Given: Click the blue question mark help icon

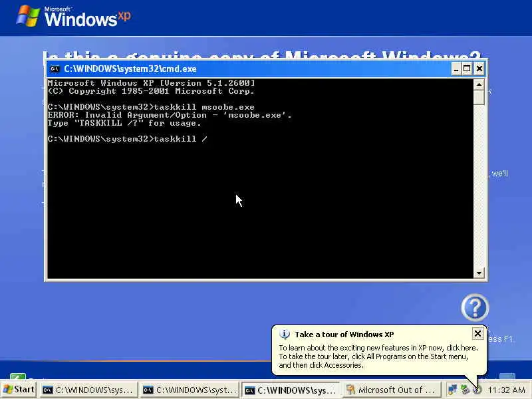Looking at the screenshot, I should point(475,307).
